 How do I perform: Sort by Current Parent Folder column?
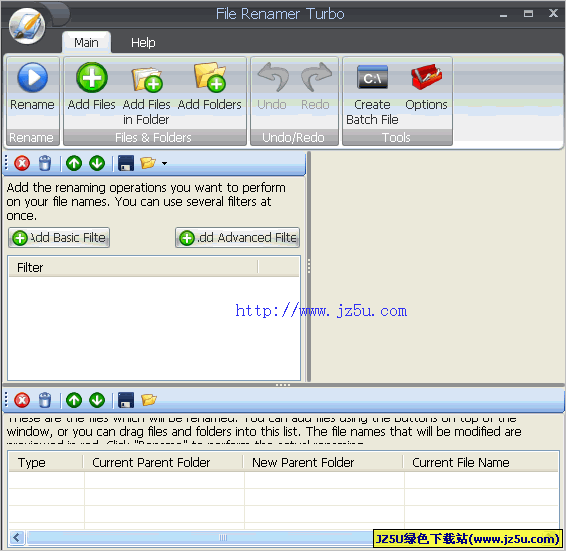[164, 463]
